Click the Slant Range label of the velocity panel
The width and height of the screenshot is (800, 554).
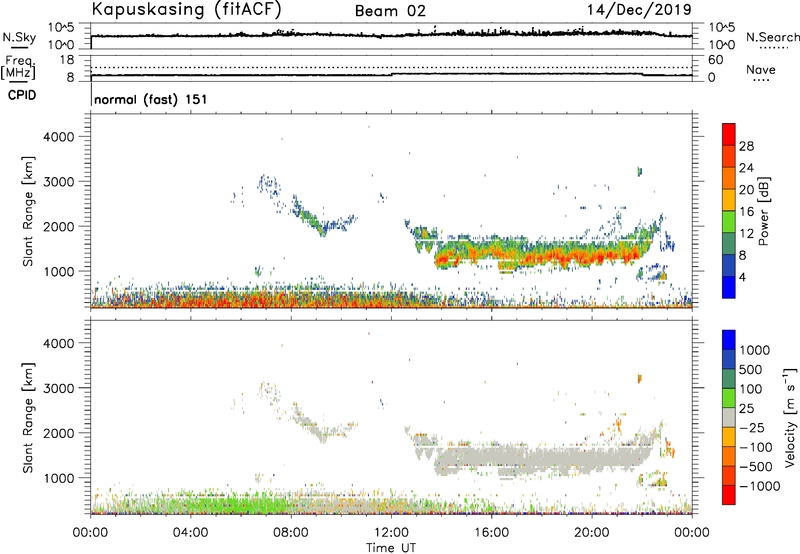(x=28, y=418)
